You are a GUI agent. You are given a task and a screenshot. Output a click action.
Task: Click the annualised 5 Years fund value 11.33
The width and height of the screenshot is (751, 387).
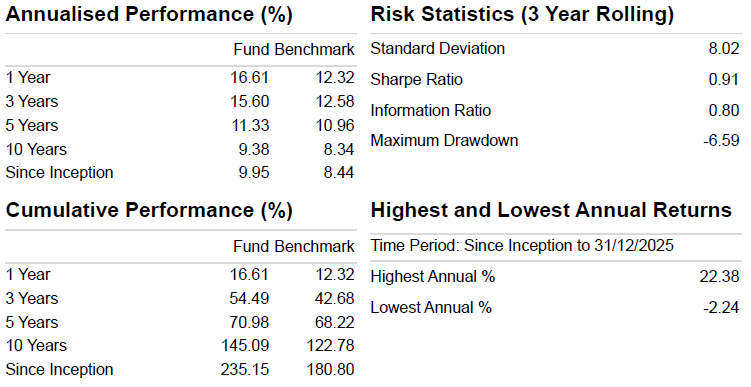click(250, 125)
